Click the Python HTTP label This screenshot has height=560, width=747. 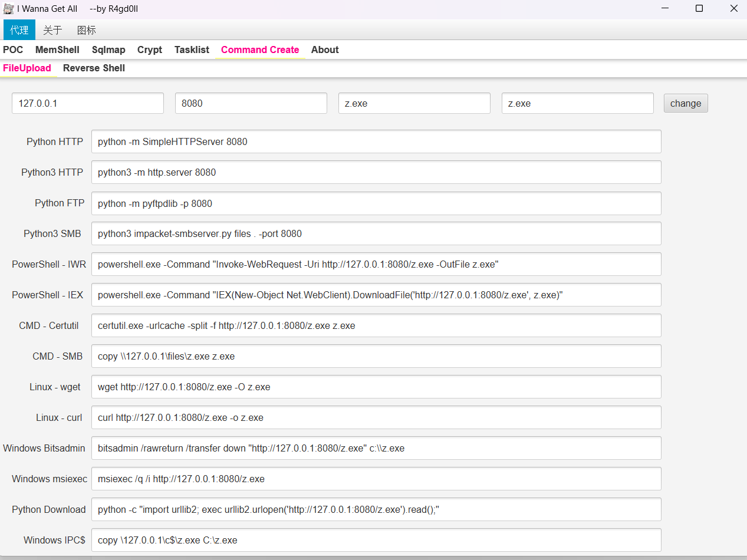click(x=55, y=141)
